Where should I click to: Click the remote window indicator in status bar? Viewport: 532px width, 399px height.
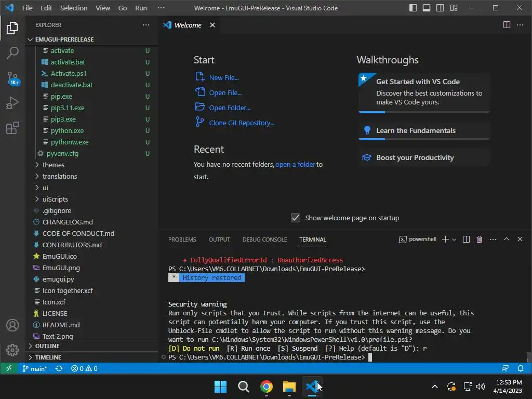[x=9, y=368]
